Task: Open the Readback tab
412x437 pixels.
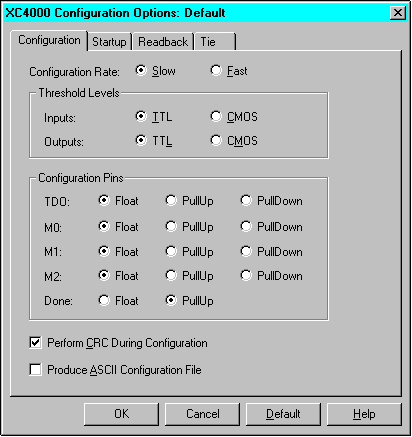Action: pos(163,42)
